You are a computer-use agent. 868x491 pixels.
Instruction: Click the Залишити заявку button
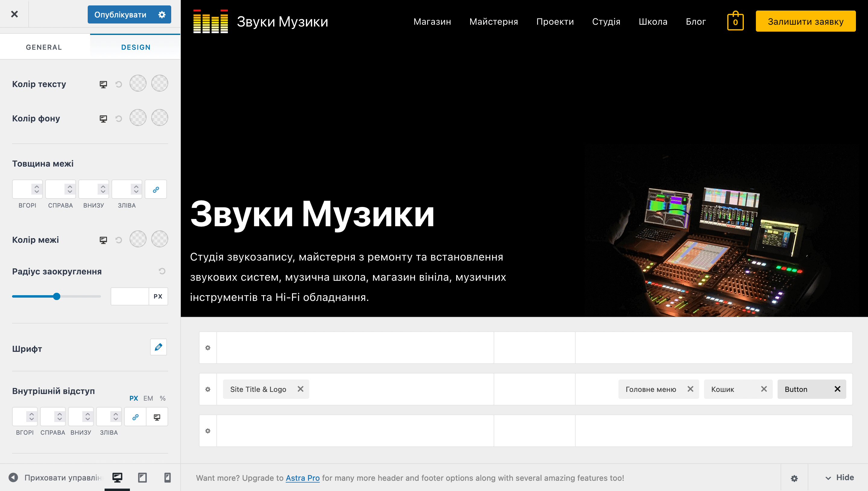click(x=806, y=21)
